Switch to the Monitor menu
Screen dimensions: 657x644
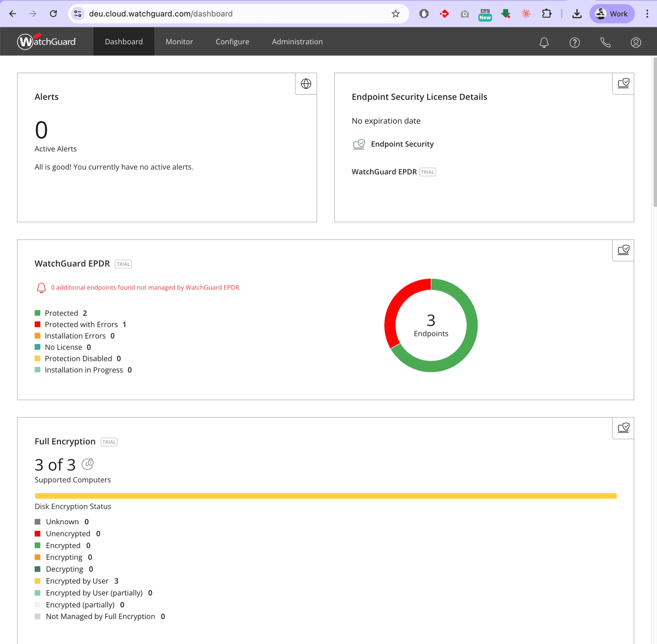pos(179,41)
